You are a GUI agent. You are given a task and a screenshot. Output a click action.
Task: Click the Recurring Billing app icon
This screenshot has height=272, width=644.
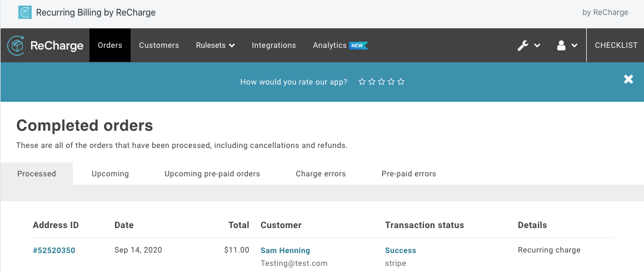point(25,12)
